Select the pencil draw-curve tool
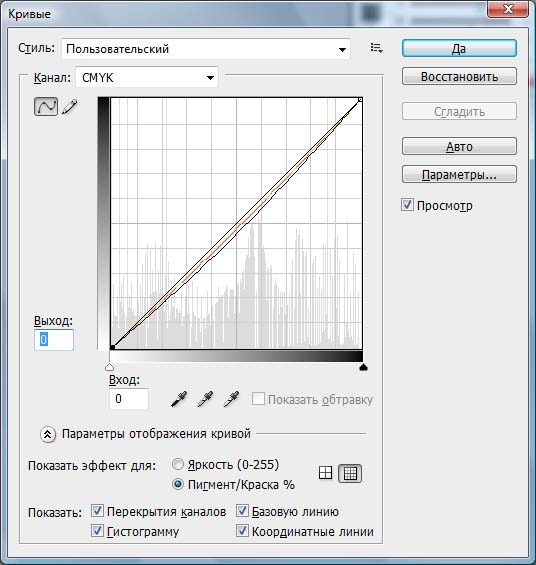536x565 pixels. 70,107
